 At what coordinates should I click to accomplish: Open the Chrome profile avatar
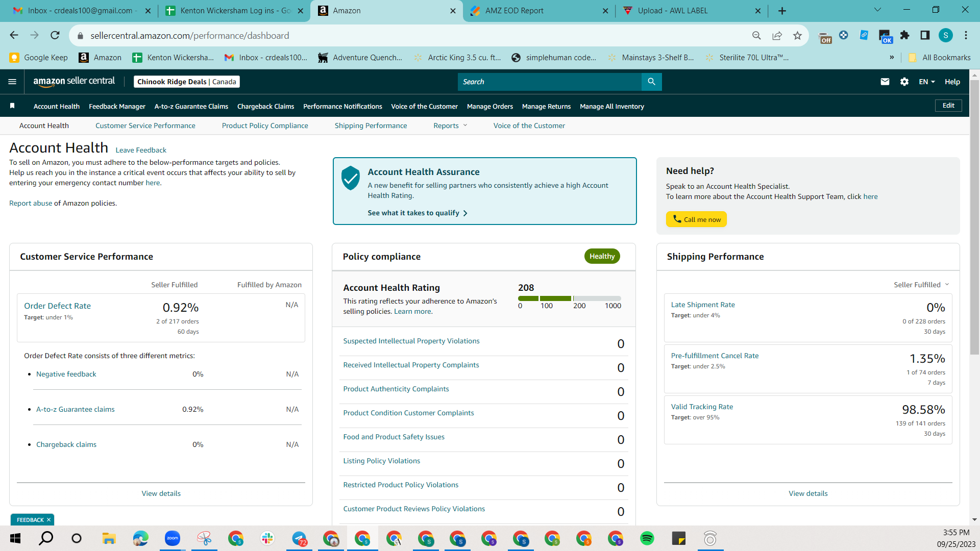[x=946, y=35]
